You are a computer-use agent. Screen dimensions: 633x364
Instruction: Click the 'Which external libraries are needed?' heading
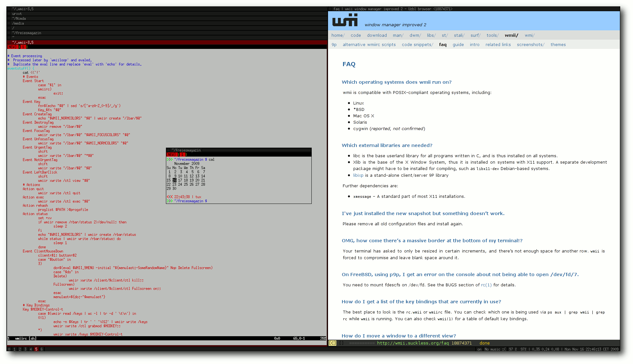click(387, 145)
